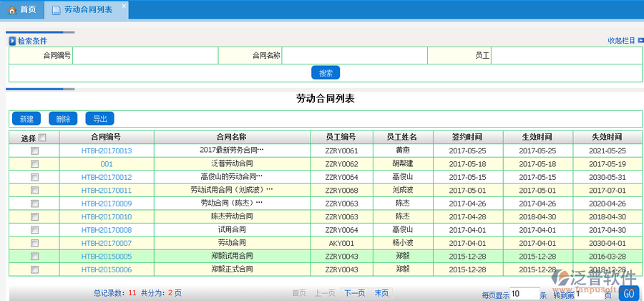644x301 pixels.
Task: Collapse the search panel via 收起栏目
Action: point(620,41)
